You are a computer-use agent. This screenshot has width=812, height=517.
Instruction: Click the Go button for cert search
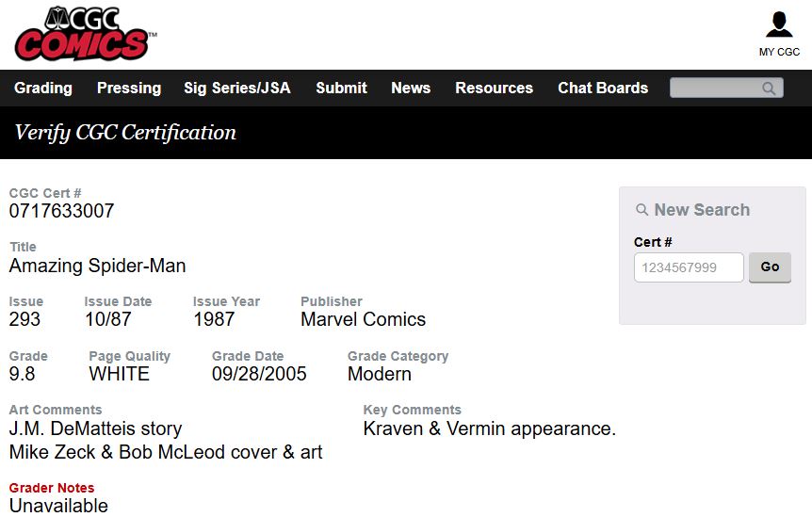pyautogui.click(x=770, y=267)
